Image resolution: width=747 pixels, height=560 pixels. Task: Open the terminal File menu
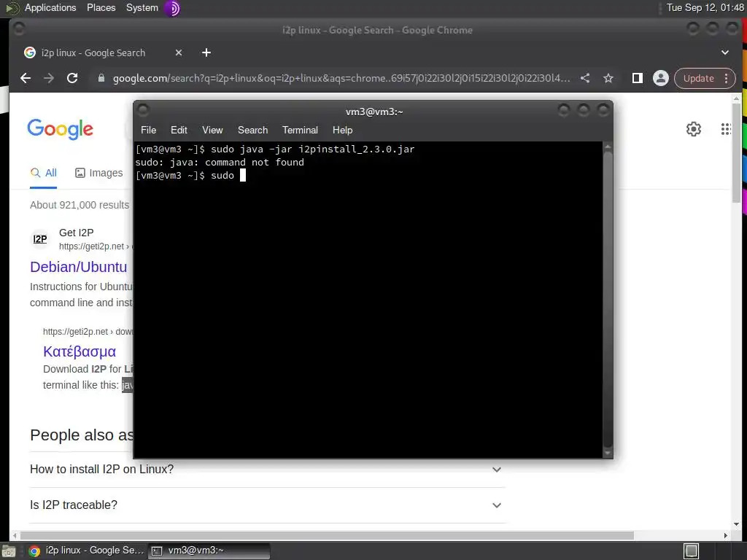click(148, 130)
